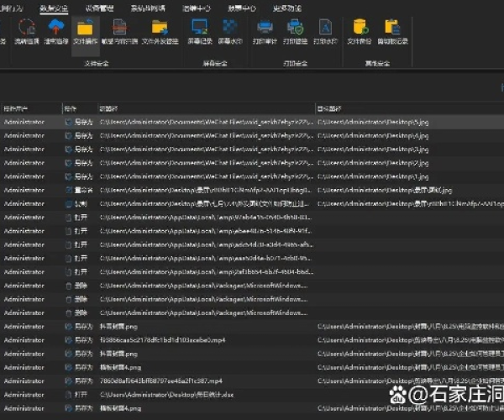Open the blue cloud upload icon
The height and width of the screenshot is (420, 504).
[x=56, y=27]
